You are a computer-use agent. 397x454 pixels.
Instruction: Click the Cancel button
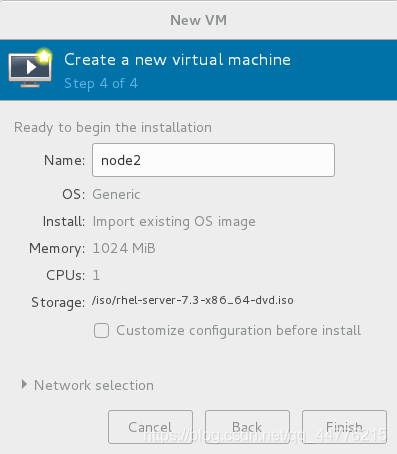coord(150,427)
